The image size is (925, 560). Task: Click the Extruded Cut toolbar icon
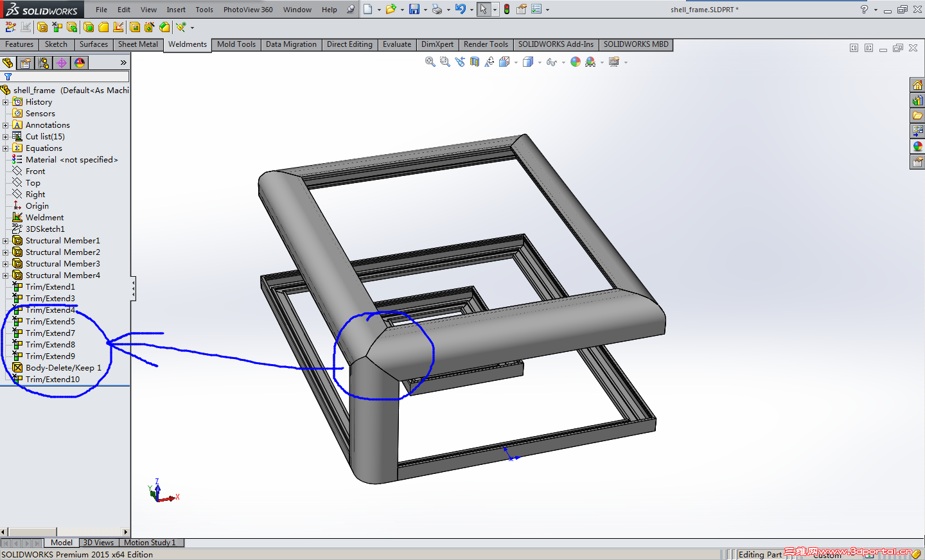coord(135,27)
